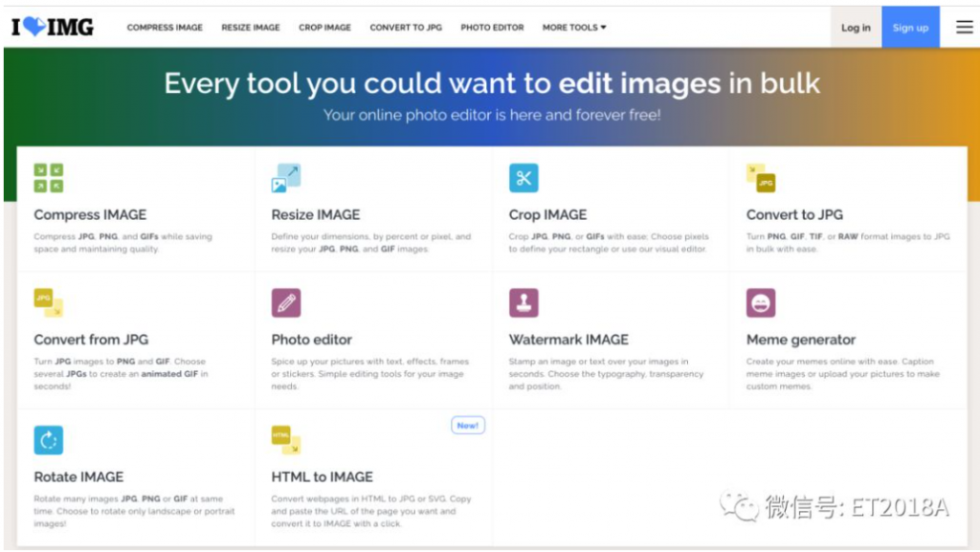Expand the MORE TOOLS dropdown

coord(574,28)
